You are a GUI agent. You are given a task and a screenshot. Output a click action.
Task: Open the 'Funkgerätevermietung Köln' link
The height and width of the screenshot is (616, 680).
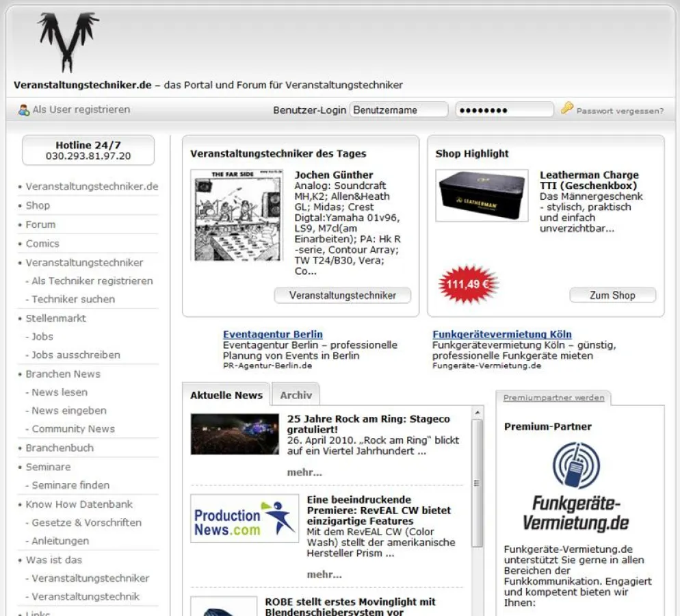pos(502,334)
